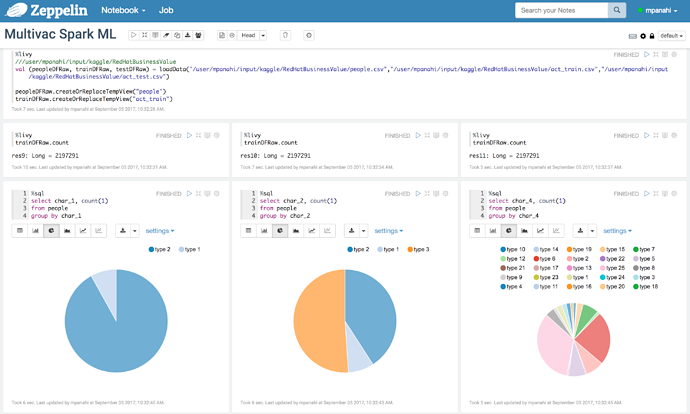Switch char_2 result to scatter chart
Viewport: 690px width, 414px height.
(328, 231)
